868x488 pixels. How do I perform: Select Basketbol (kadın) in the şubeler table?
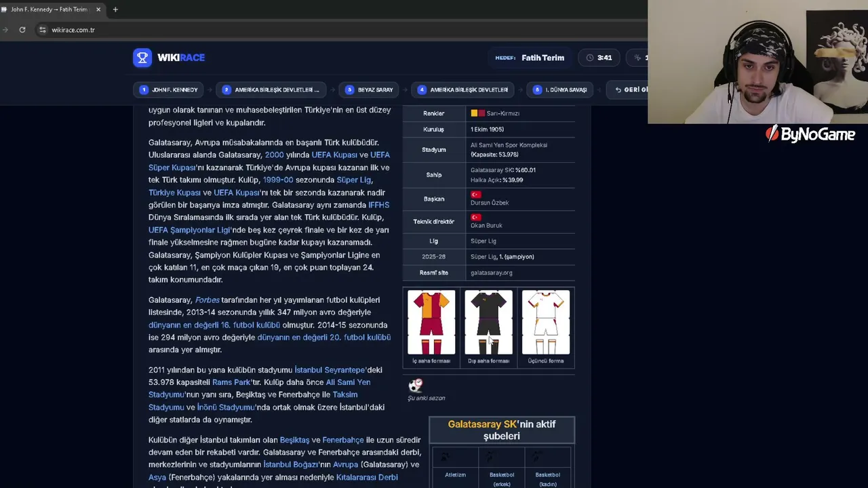click(x=547, y=479)
